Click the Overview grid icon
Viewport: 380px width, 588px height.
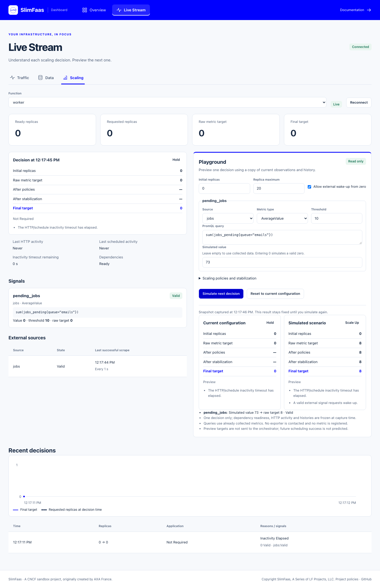(x=85, y=10)
